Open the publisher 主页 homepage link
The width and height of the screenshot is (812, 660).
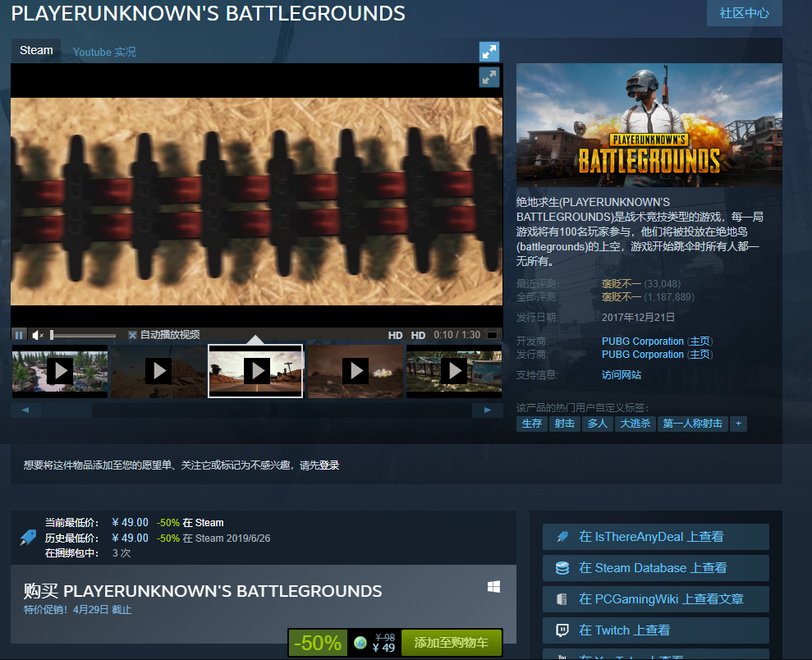pos(700,355)
